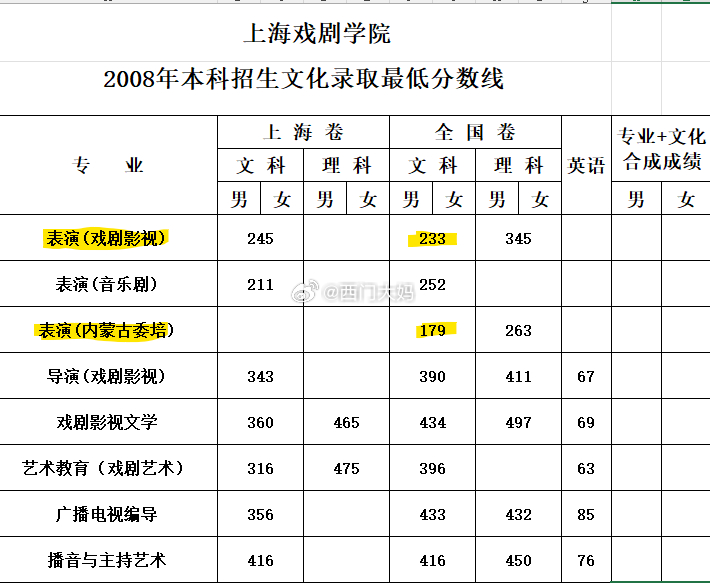
Task: Select 男 cell under 全国卷 理科
Action: (x=497, y=198)
